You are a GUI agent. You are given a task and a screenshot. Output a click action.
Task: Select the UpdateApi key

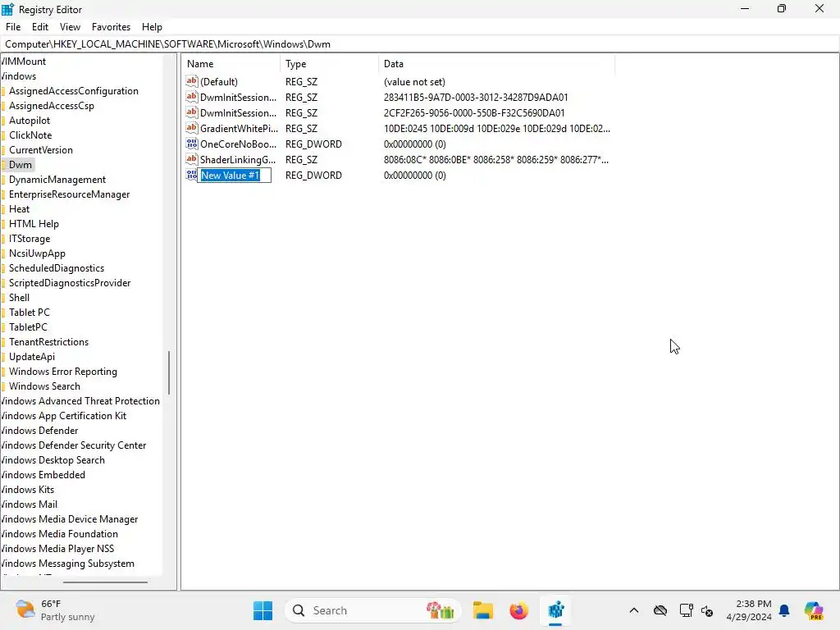(32, 357)
